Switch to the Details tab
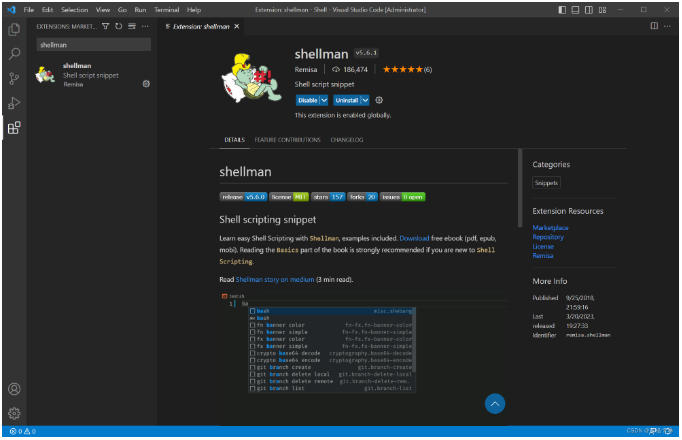Image resolution: width=682 pixels, height=440 pixels. tap(234, 140)
